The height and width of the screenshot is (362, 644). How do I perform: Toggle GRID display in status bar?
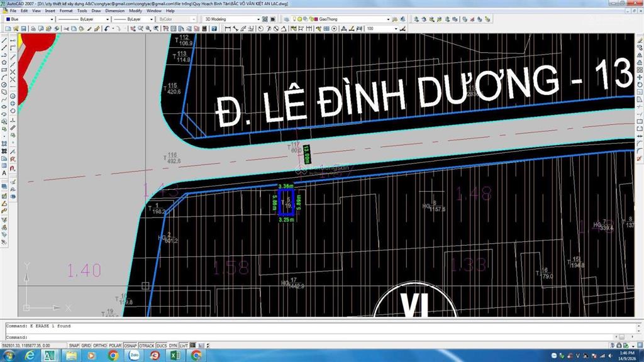[x=86, y=346]
